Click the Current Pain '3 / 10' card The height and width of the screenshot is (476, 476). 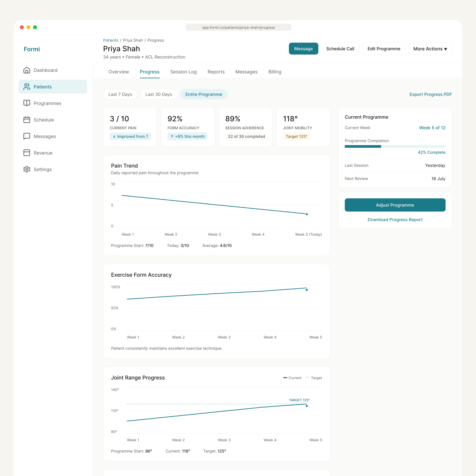pyautogui.click(x=130, y=127)
